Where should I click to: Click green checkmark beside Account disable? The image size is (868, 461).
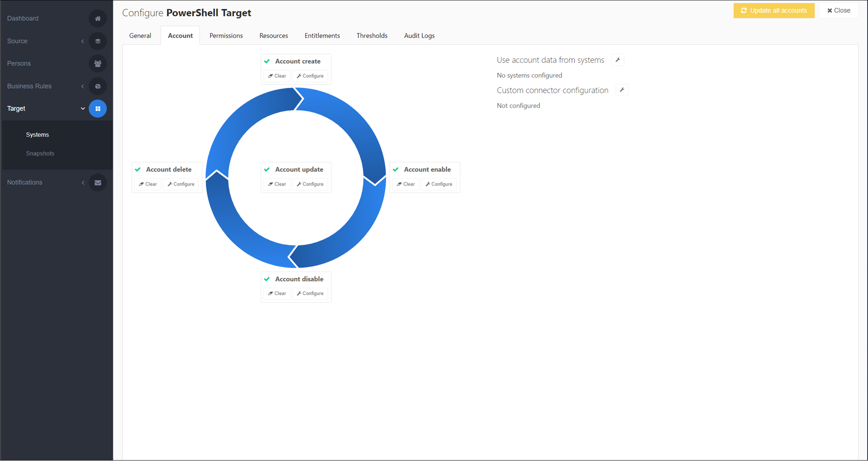coord(267,279)
